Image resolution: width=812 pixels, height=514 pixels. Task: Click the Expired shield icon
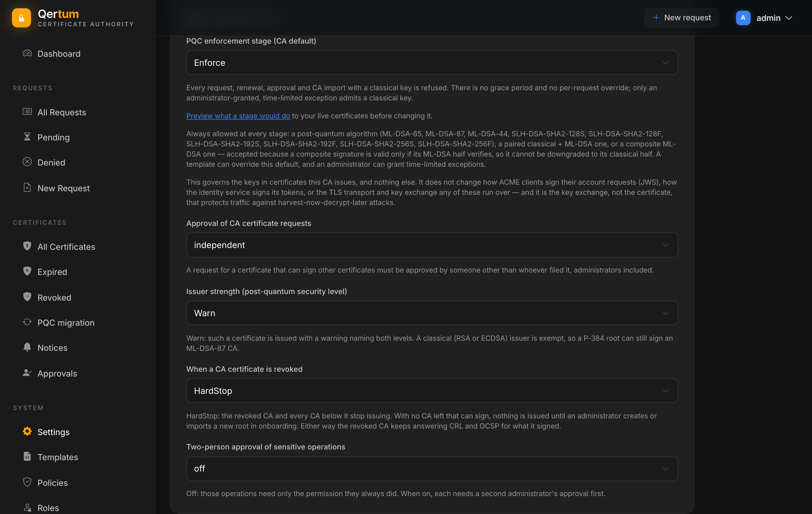[x=27, y=271]
